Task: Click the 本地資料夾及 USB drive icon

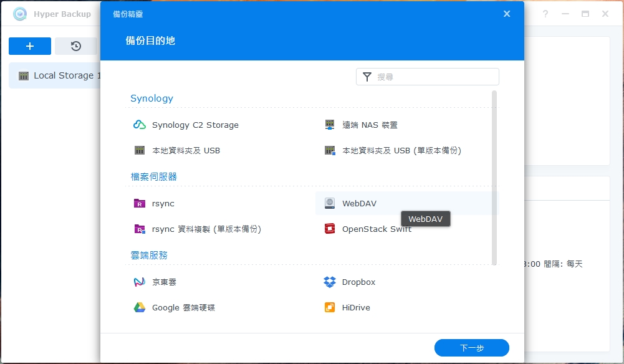Action: 139,150
